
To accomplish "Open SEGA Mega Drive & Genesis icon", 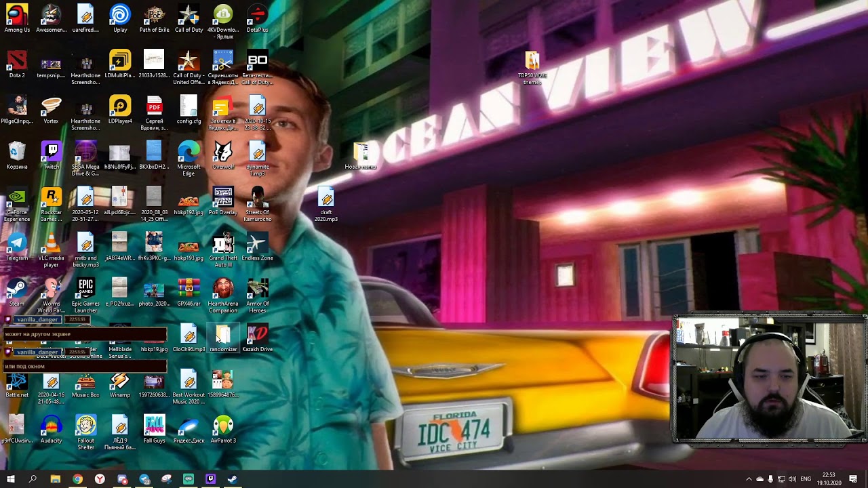I will tap(85, 159).
